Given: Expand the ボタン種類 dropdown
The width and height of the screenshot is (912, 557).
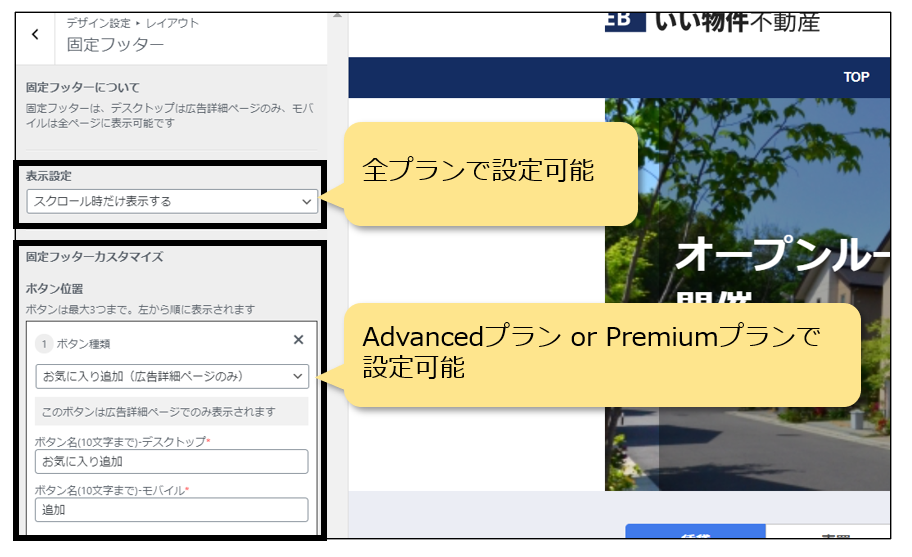Looking at the screenshot, I should point(171,376).
